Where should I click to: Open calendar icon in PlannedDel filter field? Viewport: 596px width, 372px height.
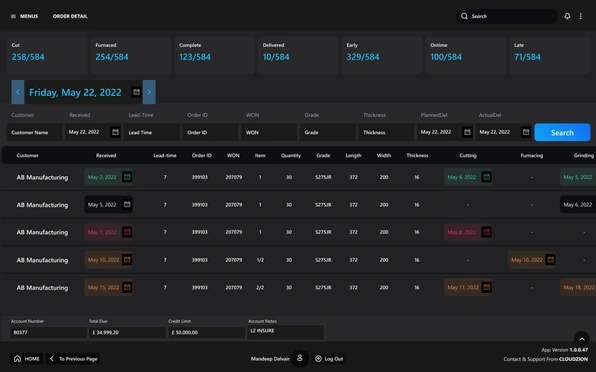point(467,132)
